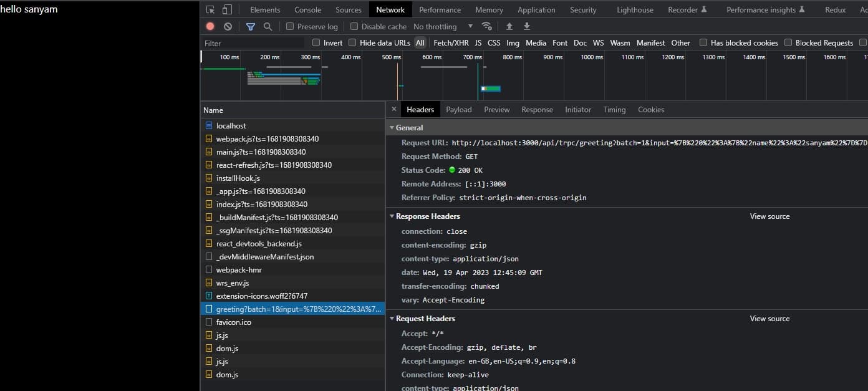The image size is (868, 391).
Task: Tick the Hide data URLs checkbox
Action: [352, 43]
